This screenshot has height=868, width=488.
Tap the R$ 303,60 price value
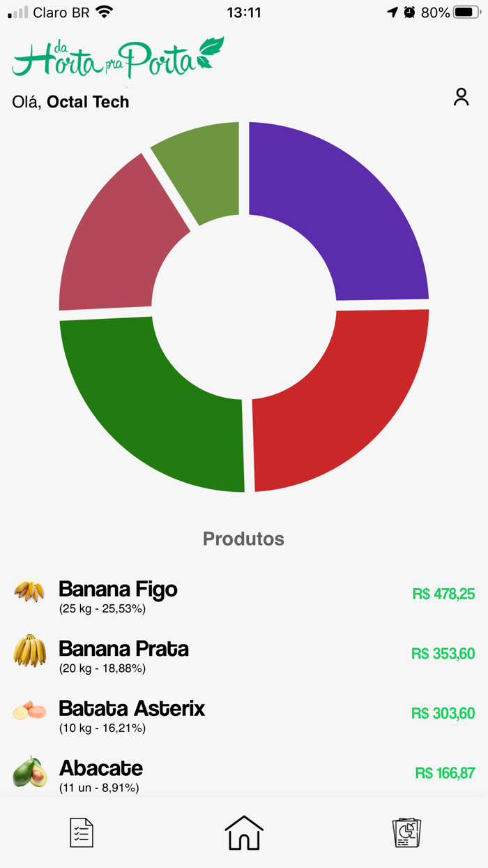coord(443,713)
